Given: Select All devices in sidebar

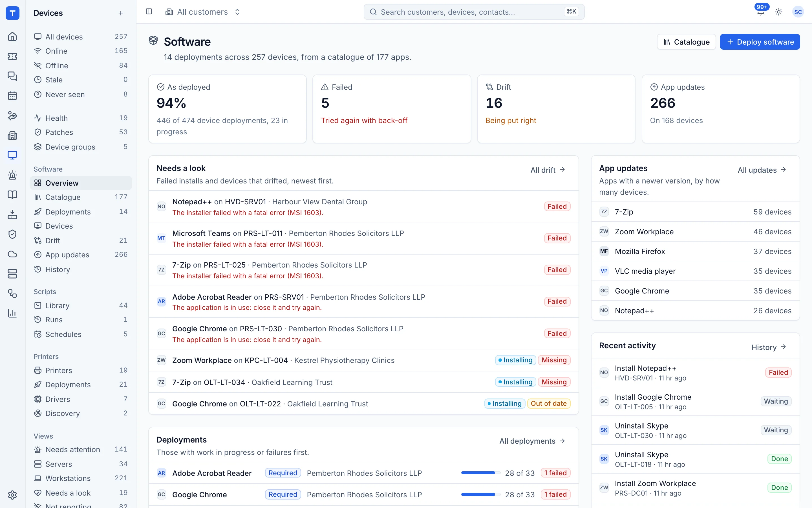Looking at the screenshot, I should (x=81, y=37).
